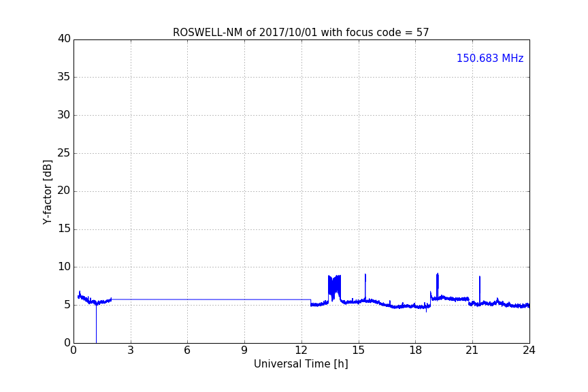Viewport: 588px width, 392px height.
Task: Click the x-axis tick label '12'
Action: coord(301,350)
